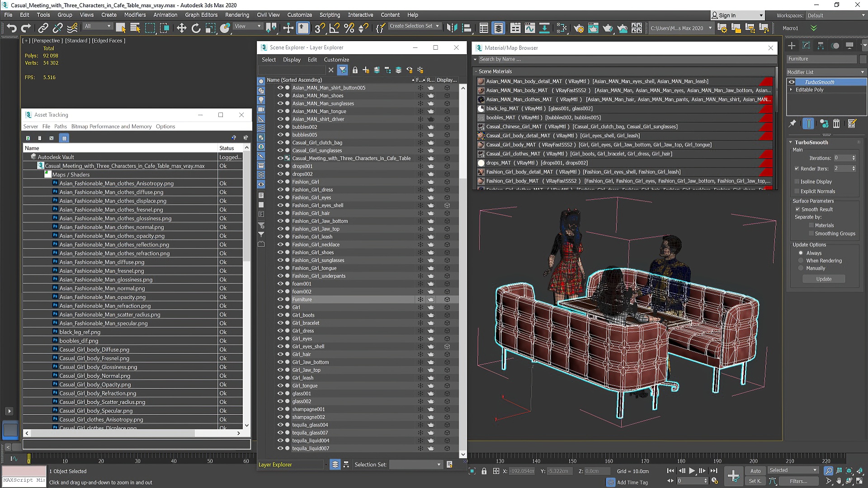This screenshot has height=488, width=868.
Task: Choose the Select Object tool
Action: 121,28
